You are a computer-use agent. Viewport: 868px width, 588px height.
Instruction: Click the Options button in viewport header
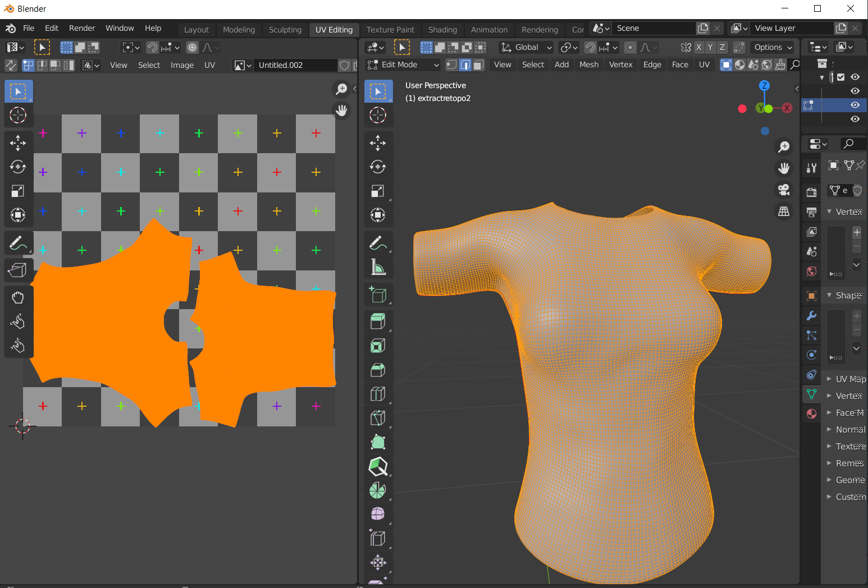(773, 47)
